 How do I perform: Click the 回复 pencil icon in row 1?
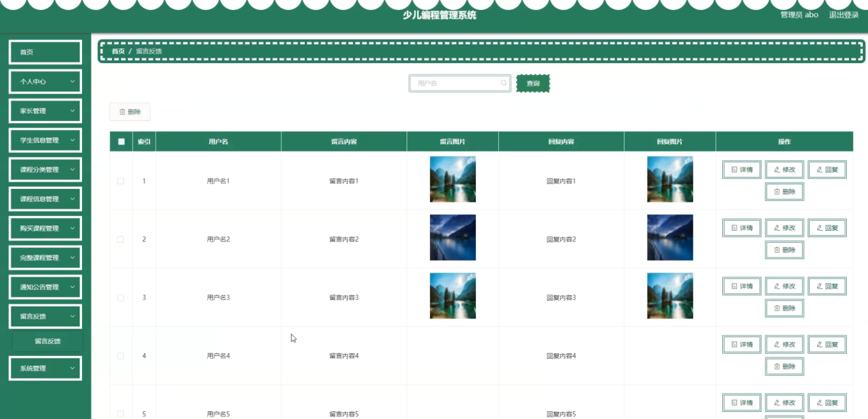point(819,169)
